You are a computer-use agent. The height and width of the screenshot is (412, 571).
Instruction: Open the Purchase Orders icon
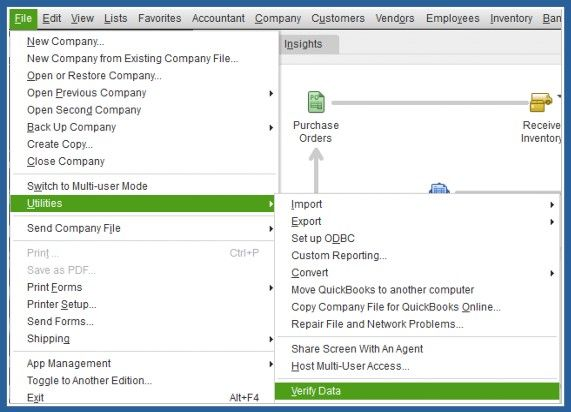pyautogui.click(x=316, y=102)
